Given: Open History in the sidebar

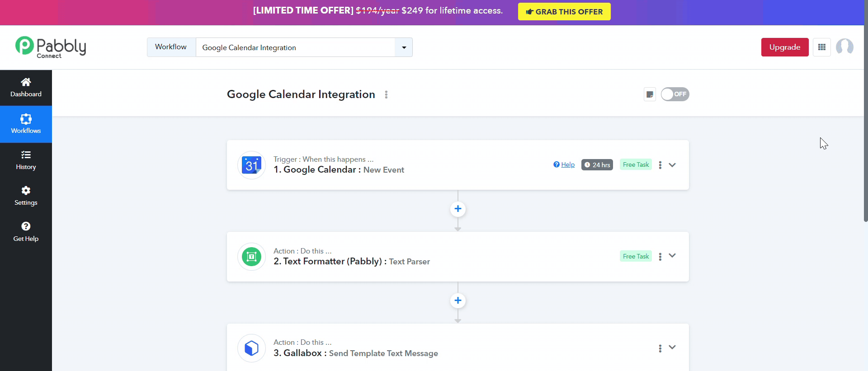Looking at the screenshot, I should click(x=26, y=160).
